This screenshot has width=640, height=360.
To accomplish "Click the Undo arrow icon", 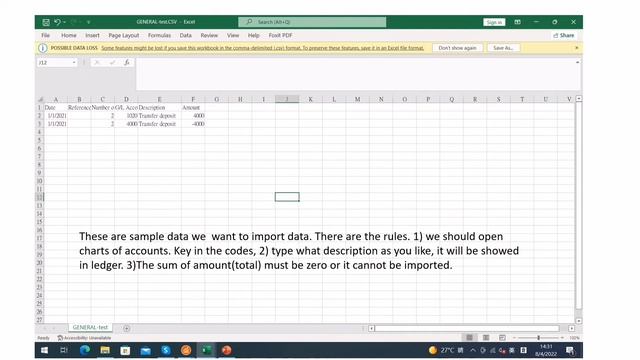I will 57,22.
